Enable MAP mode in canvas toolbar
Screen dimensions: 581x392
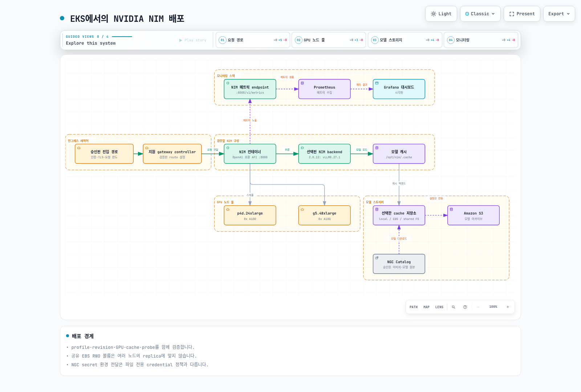pos(426,307)
